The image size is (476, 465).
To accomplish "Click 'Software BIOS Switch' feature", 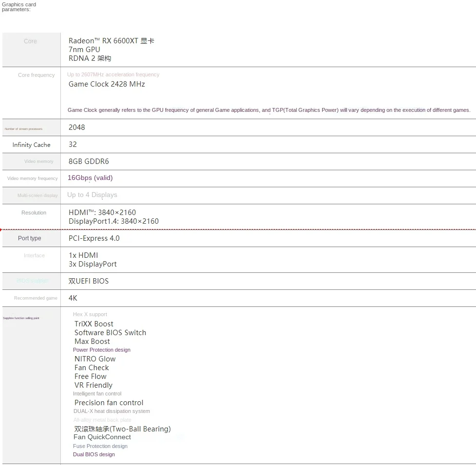I will pos(110,332).
